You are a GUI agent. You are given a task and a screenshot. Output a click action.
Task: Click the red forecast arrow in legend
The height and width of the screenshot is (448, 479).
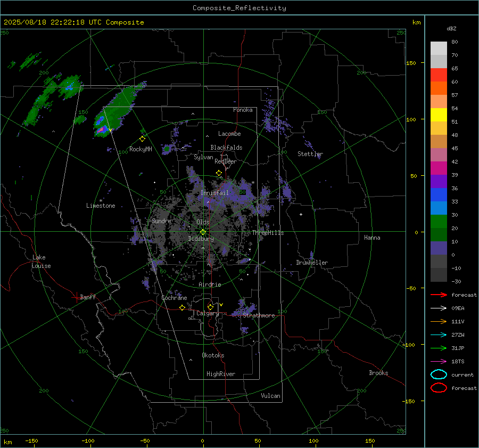tap(439, 295)
